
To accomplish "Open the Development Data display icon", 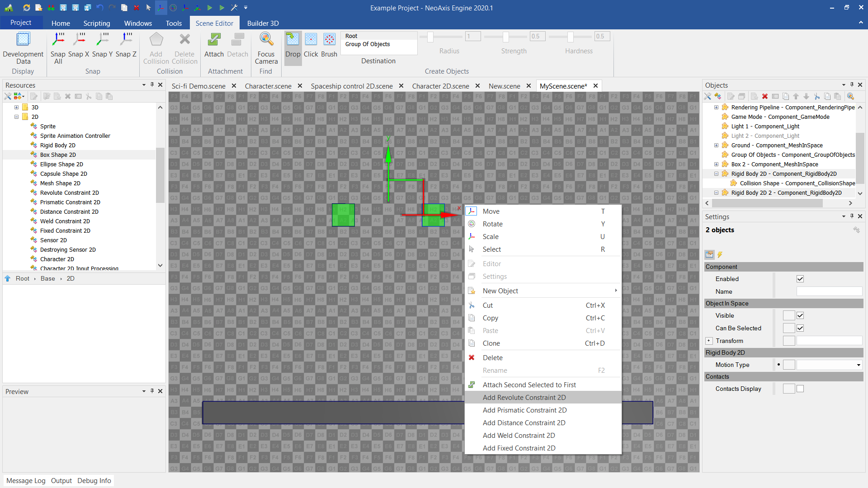I will point(23,40).
